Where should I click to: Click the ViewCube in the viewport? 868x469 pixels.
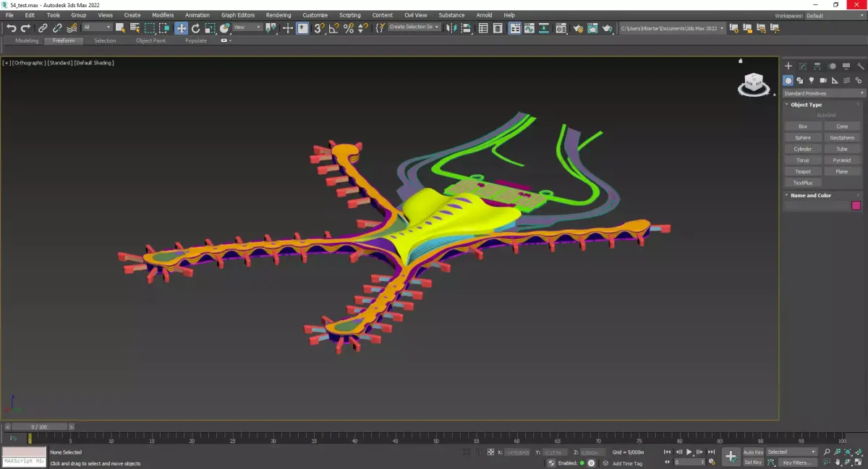(x=753, y=84)
